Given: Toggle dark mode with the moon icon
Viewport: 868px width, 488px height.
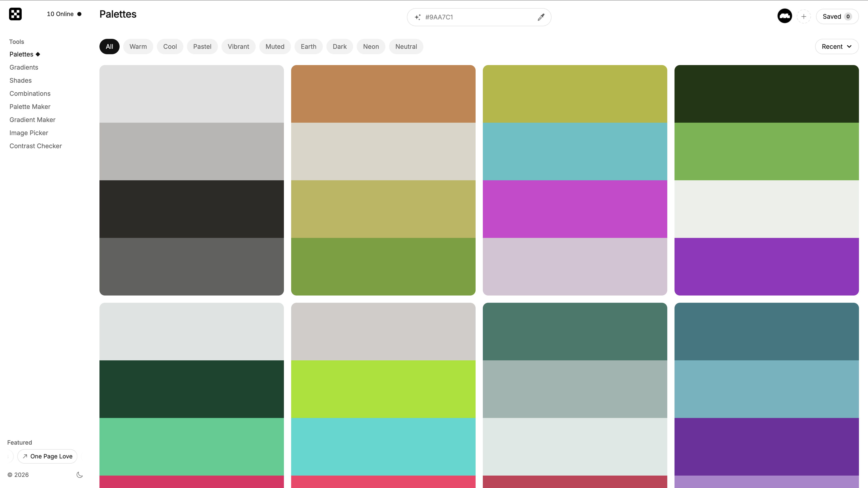Looking at the screenshot, I should pos(80,474).
